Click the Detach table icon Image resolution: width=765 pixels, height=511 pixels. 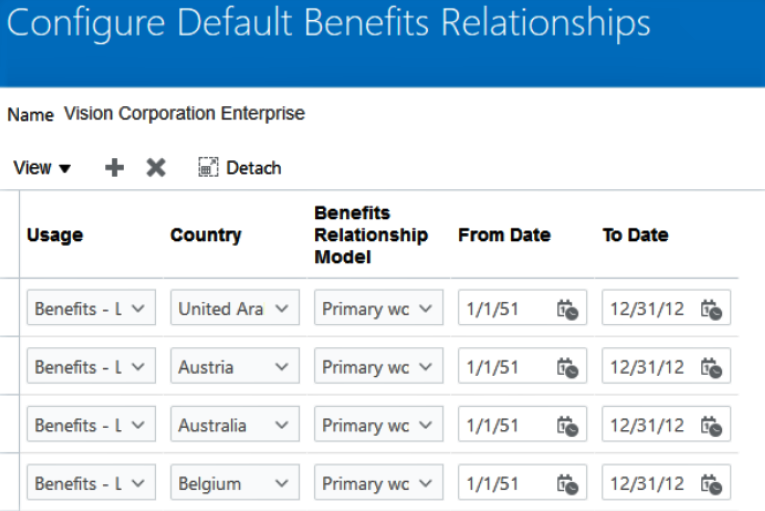click(x=209, y=168)
